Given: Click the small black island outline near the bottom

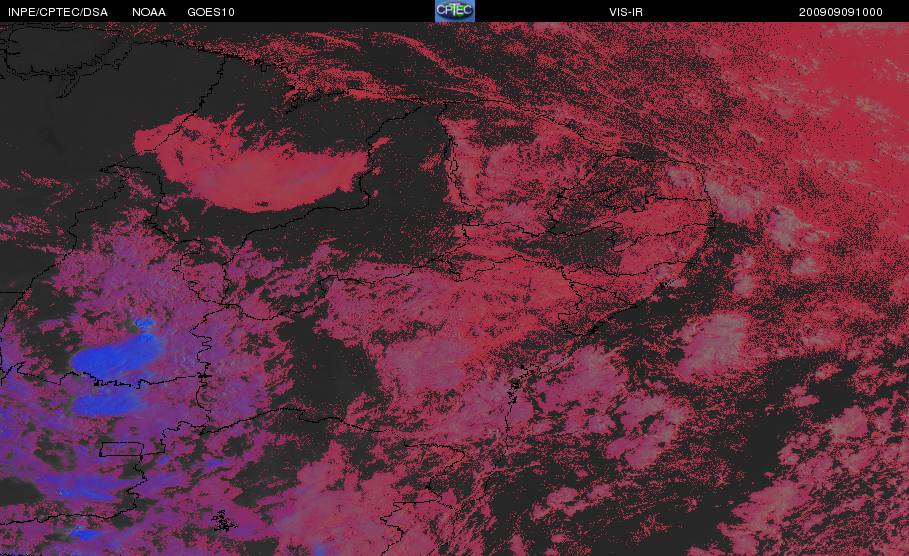Looking at the screenshot, I should coord(223,521).
